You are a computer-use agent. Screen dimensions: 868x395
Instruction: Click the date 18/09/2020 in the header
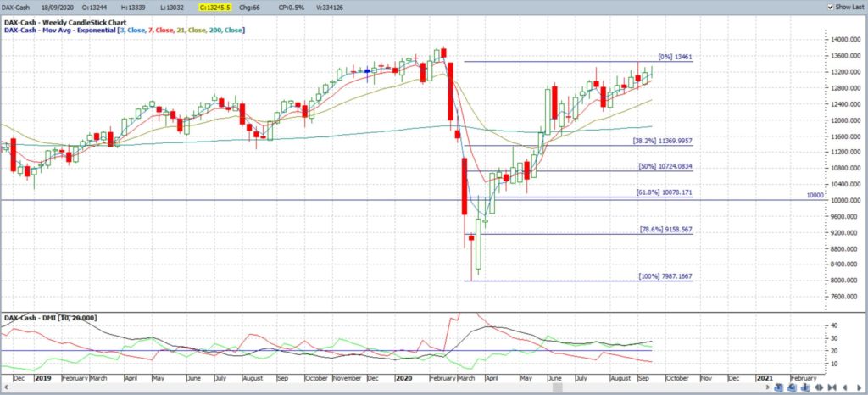click(57, 7)
